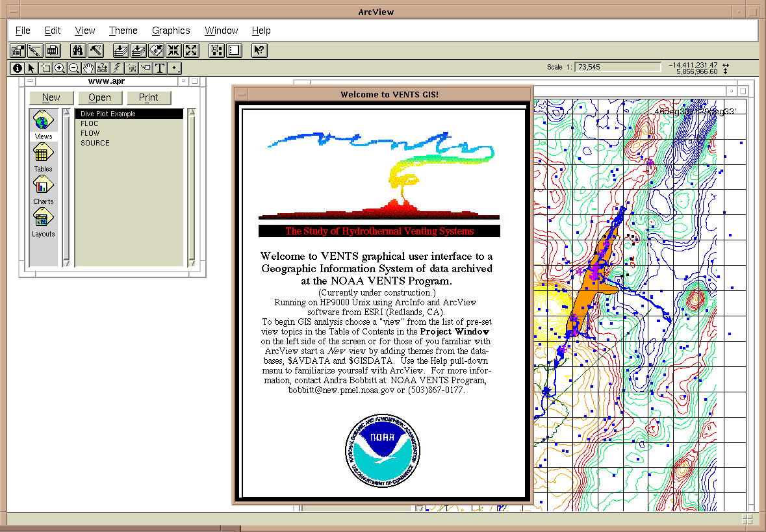Open the View Properties toolbar button
Image resolution: width=766 pixels, height=532 pixels.
tap(18, 50)
